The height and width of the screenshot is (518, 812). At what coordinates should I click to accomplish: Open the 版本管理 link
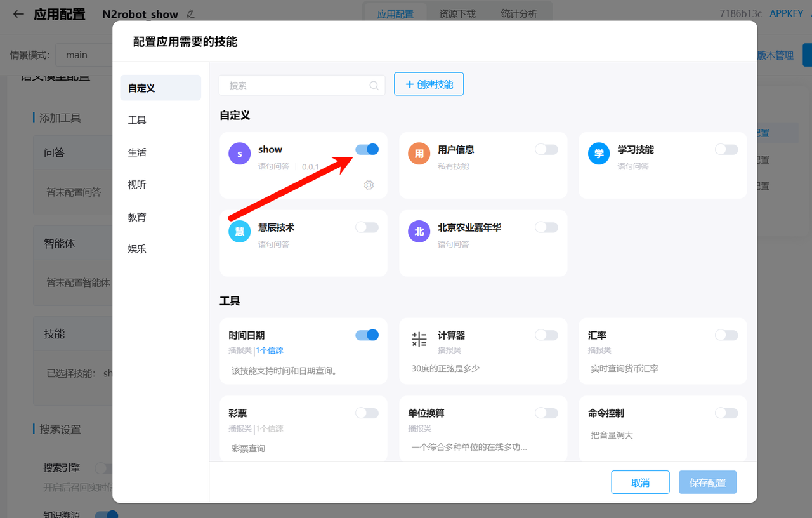point(775,56)
